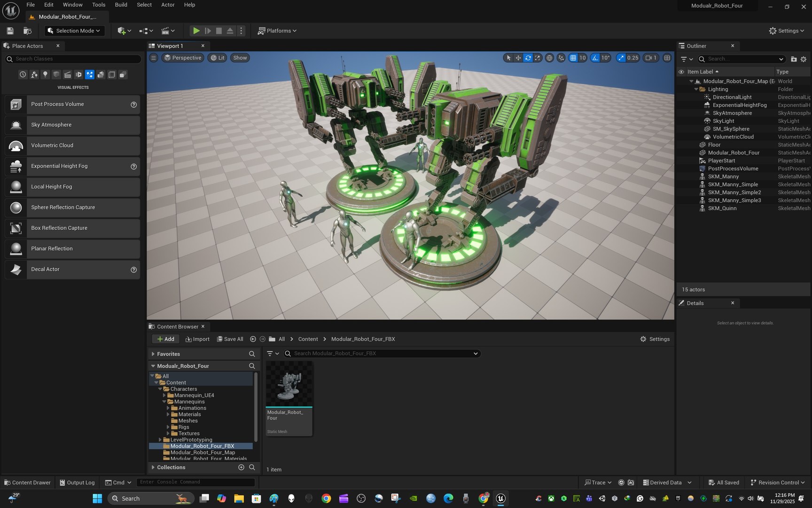Open the Build menu
This screenshot has height=508, width=812.
[x=121, y=5]
